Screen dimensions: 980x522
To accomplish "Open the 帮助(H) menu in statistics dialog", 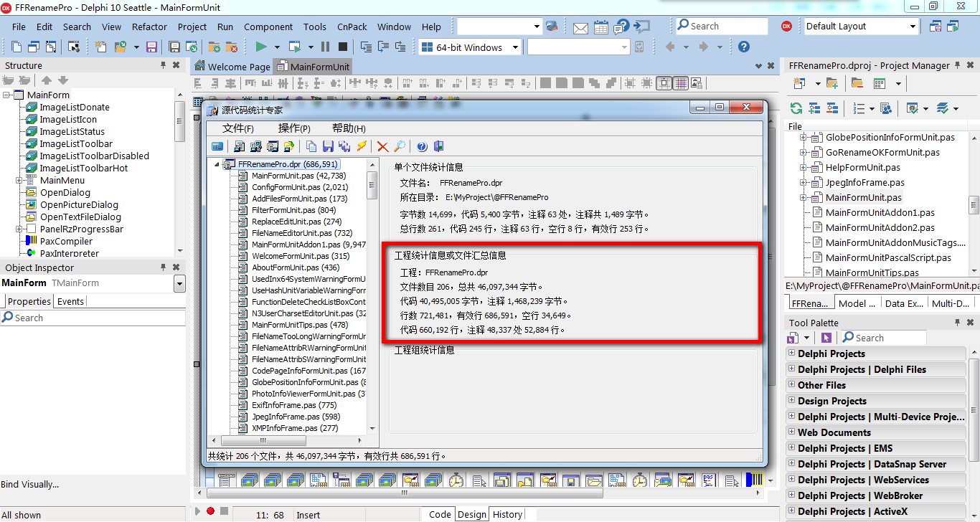I will click(349, 128).
